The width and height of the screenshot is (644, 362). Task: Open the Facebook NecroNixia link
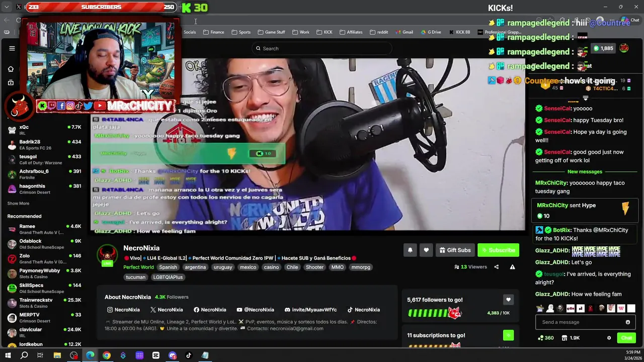point(210,310)
